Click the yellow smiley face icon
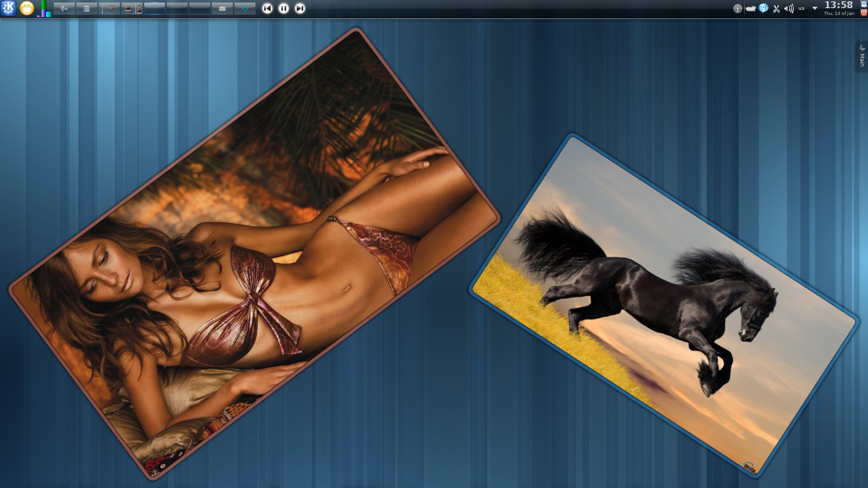 click(x=27, y=8)
